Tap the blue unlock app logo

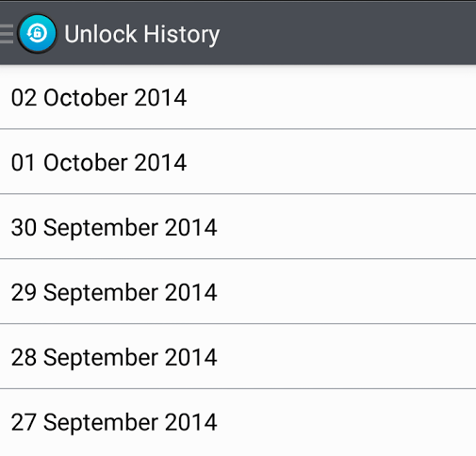tap(37, 33)
